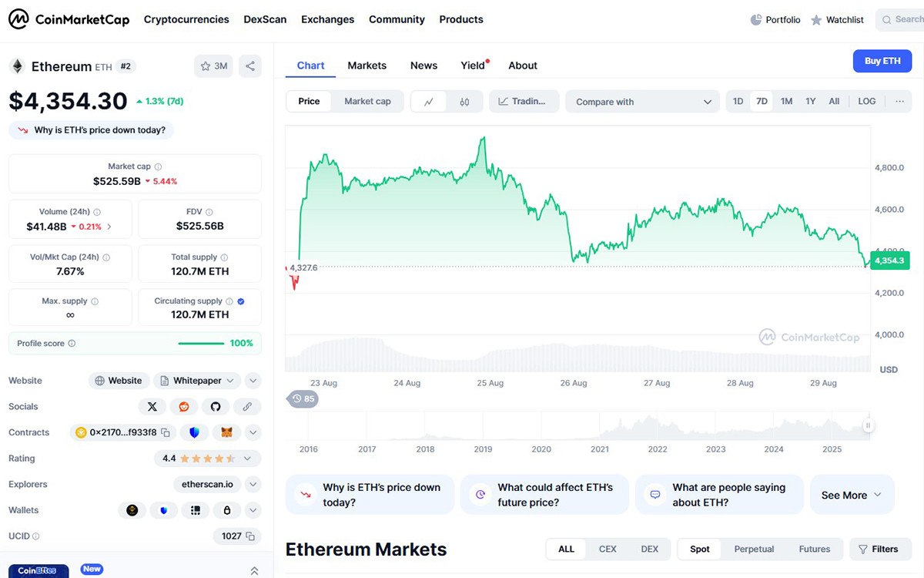Click the historical range slider handle
The width and height of the screenshot is (924, 578).
pos(869,425)
